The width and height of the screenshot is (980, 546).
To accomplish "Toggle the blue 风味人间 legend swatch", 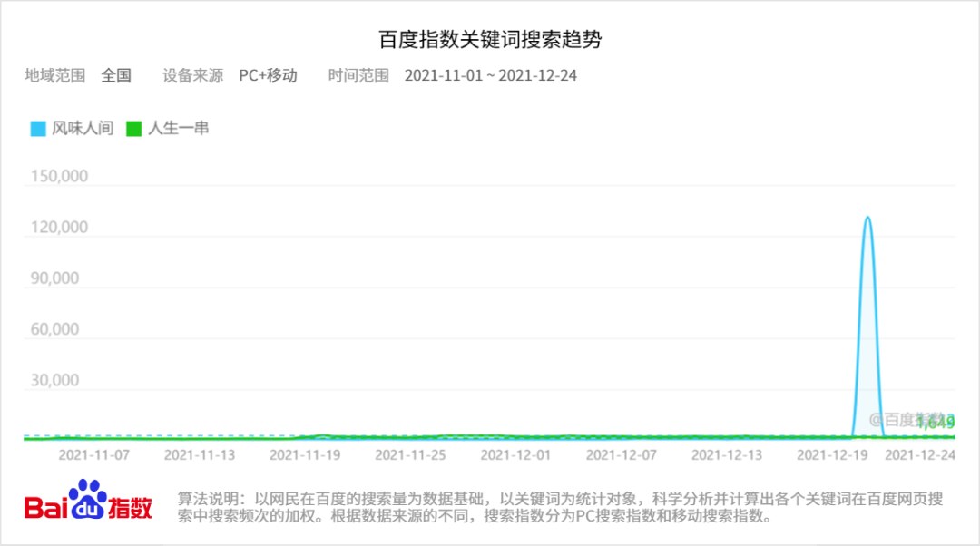I will pos(38,129).
